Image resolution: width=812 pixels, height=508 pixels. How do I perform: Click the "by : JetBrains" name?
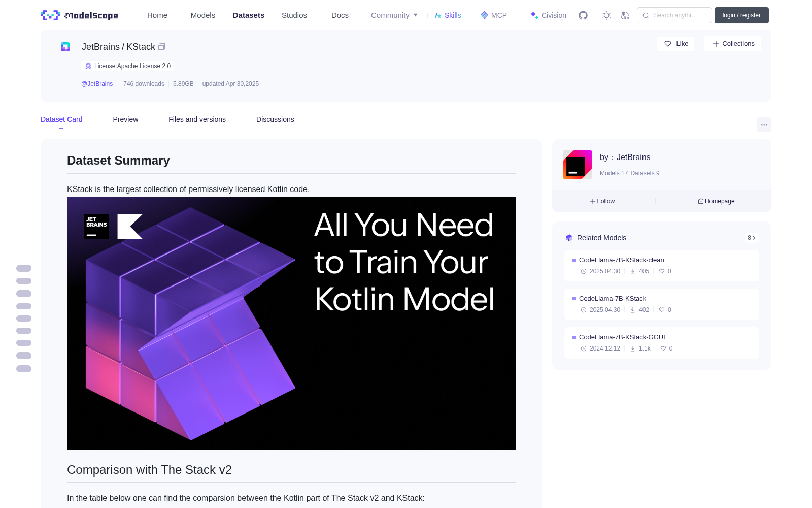pyautogui.click(x=625, y=157)
